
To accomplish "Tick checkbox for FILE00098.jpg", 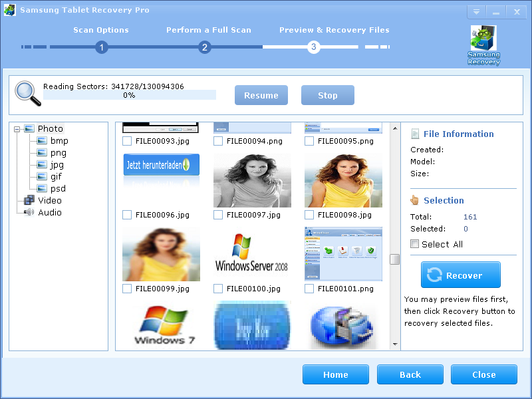I will pyautogui.click(x=309, y=215).
